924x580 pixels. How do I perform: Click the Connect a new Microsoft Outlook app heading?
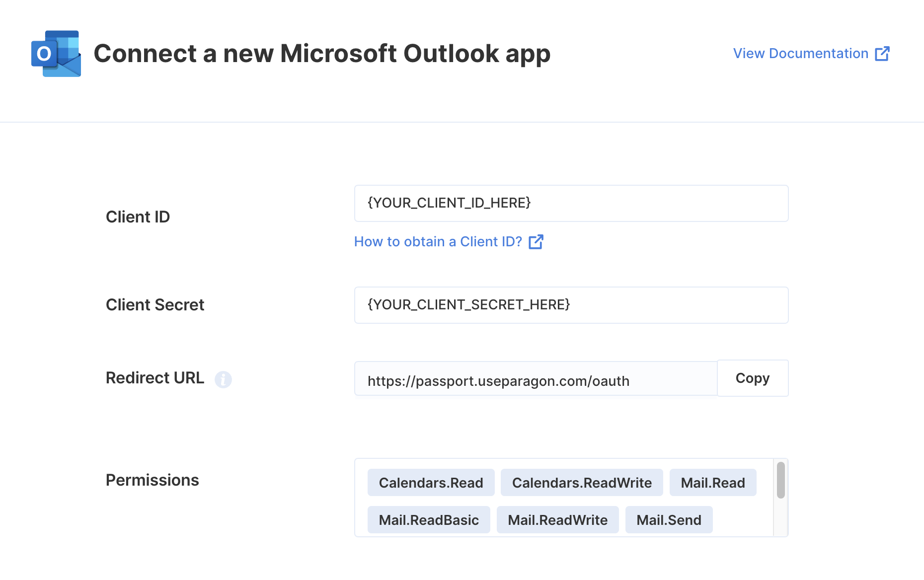pos(322,54)
